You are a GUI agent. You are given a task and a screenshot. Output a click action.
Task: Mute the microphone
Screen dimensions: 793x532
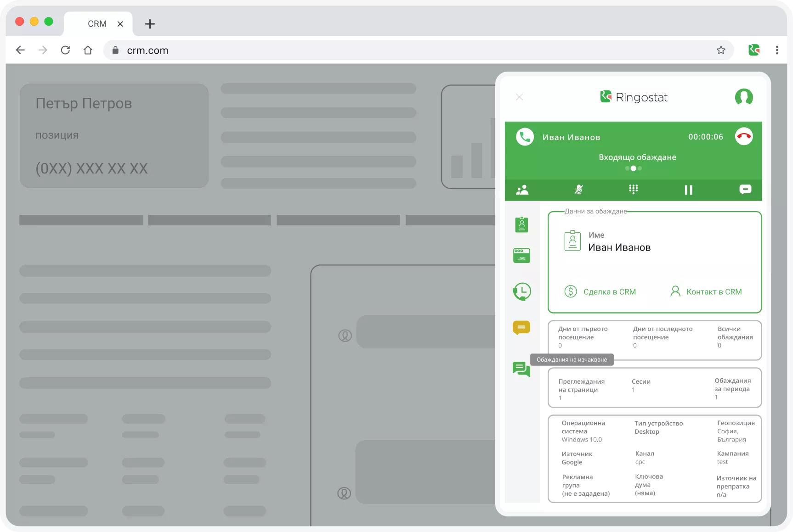pos(579,190)
